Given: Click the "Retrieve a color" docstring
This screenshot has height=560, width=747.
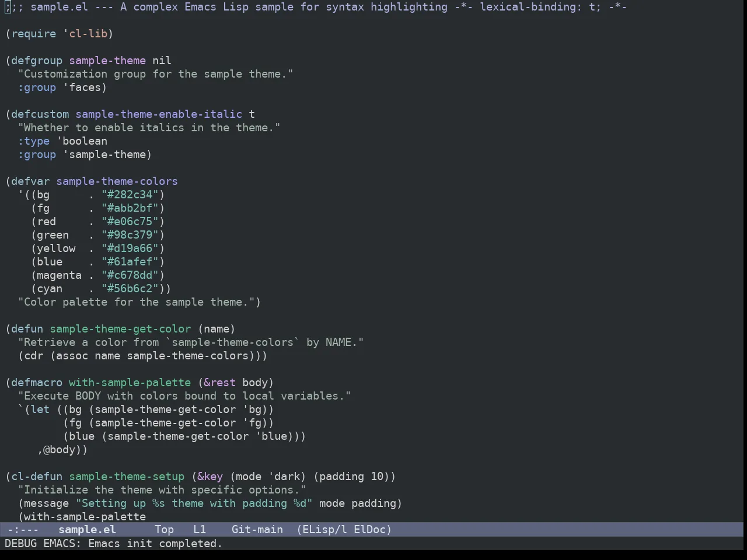Looking at the screenshot, I should pos(191,342).
